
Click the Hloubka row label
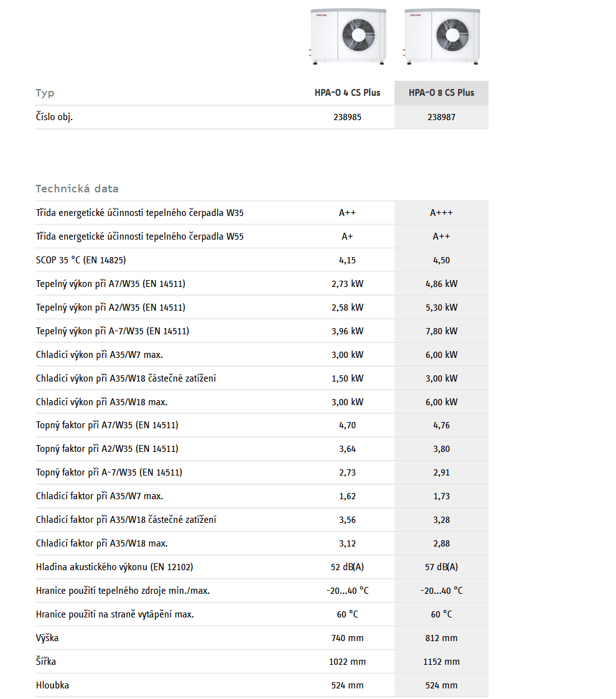(52, 685)
